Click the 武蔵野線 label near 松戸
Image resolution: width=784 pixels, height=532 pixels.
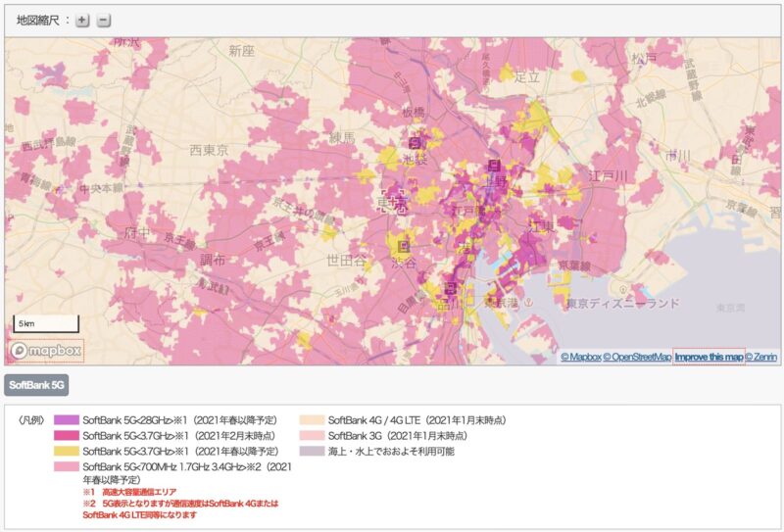click(x=693, y=79)
